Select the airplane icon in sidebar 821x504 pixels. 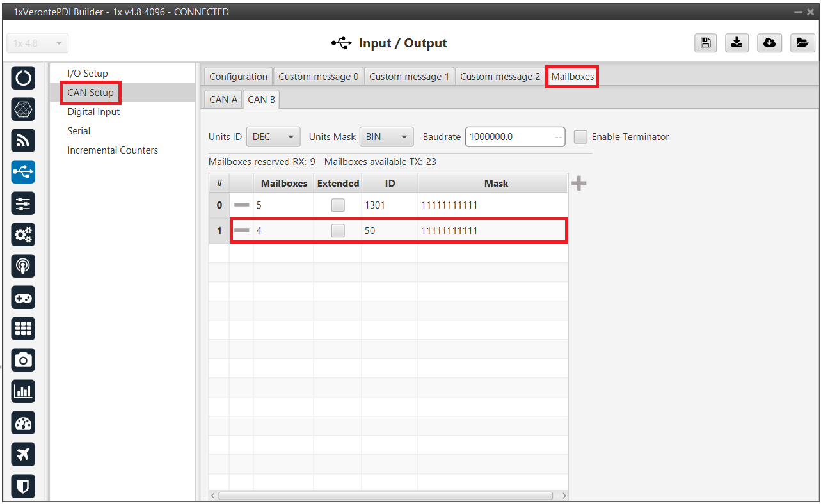[x=24, y=454]
